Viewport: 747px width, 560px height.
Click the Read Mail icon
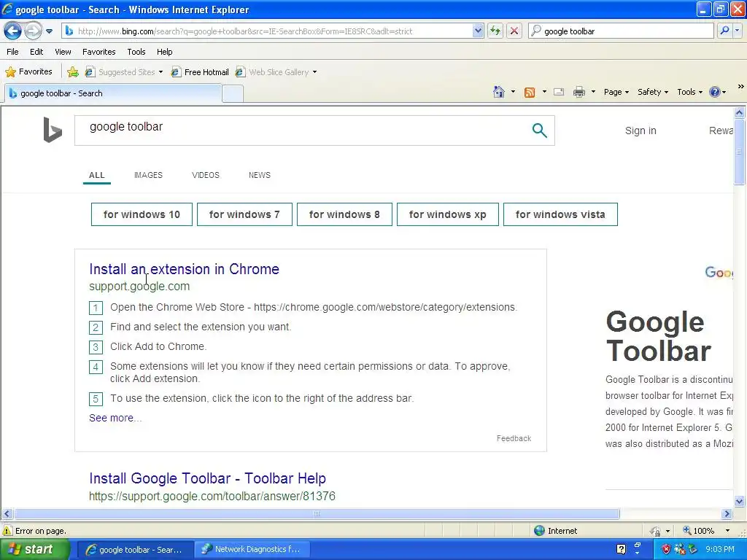pos(559,92)
